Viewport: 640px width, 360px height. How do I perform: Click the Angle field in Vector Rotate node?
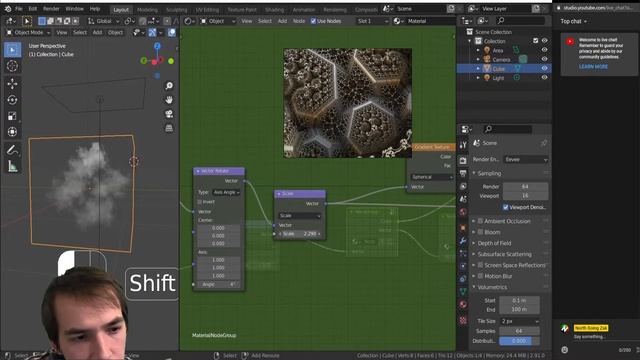click(218, 284)
